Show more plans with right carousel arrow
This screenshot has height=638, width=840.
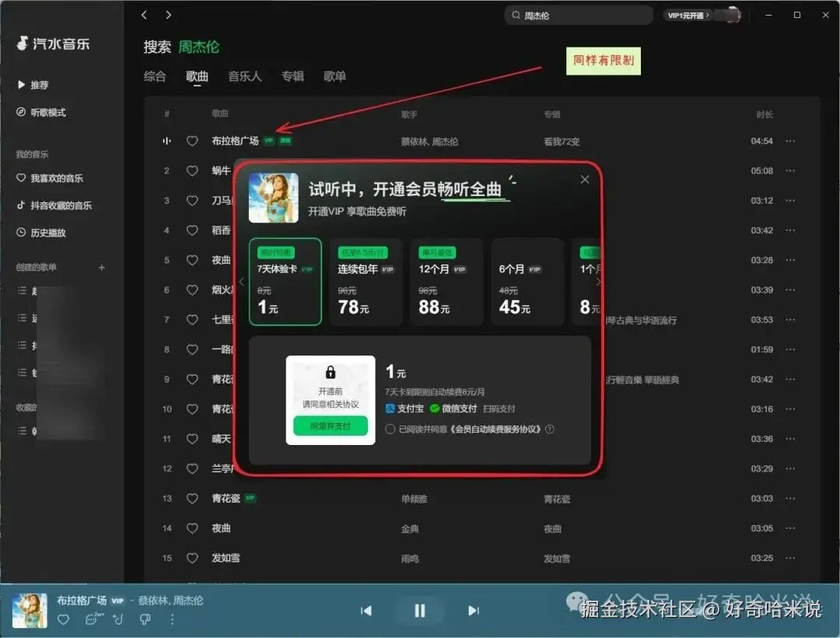598,282
